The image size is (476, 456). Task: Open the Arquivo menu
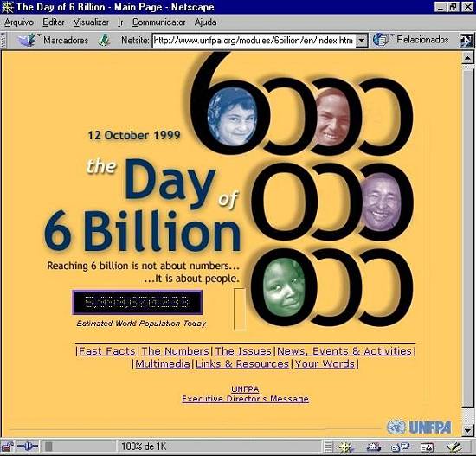[x=19, y=22]
